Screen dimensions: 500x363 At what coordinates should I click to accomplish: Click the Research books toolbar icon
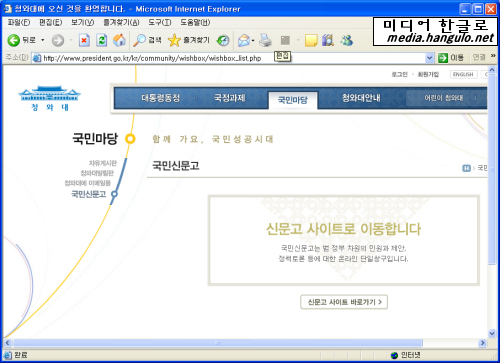[x=328, y=40]
